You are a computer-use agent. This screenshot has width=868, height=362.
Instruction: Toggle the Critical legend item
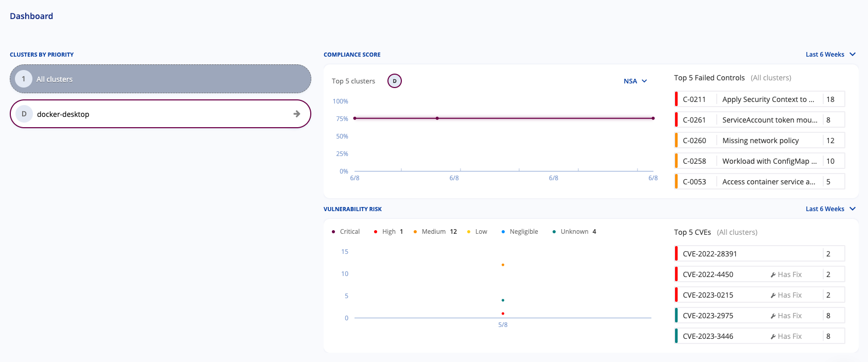[x=346, y=232]
